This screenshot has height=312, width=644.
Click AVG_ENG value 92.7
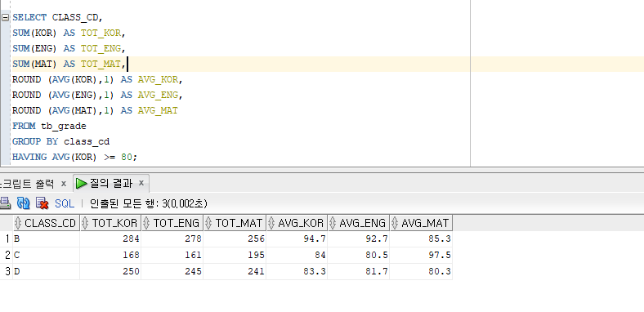pyautogui.click(x=359, y=239)
